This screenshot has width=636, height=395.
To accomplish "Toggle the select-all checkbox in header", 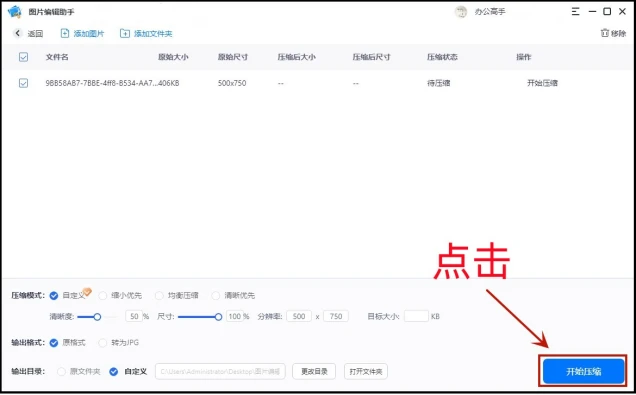I will click(x=24, y=57).
